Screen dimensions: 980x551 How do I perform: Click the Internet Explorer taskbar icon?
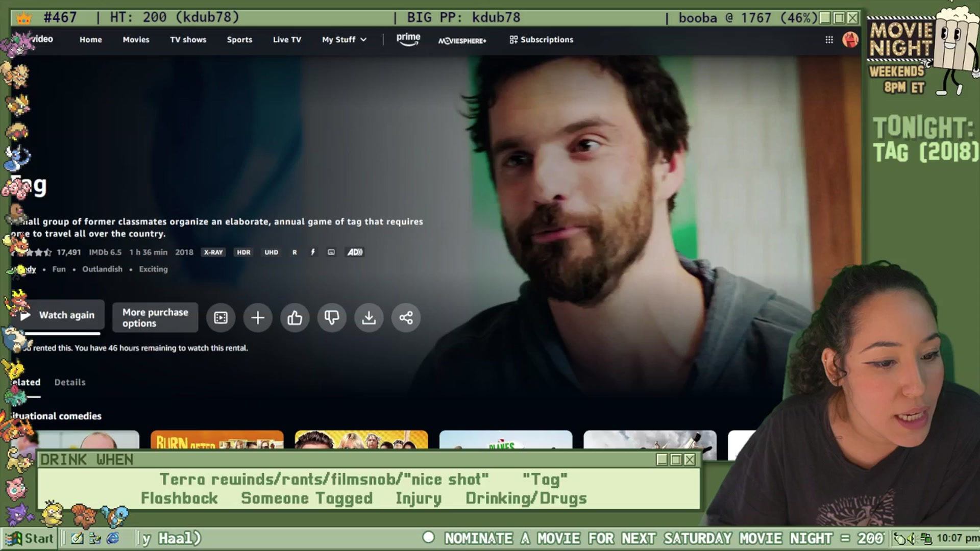[x=113, y=538]
